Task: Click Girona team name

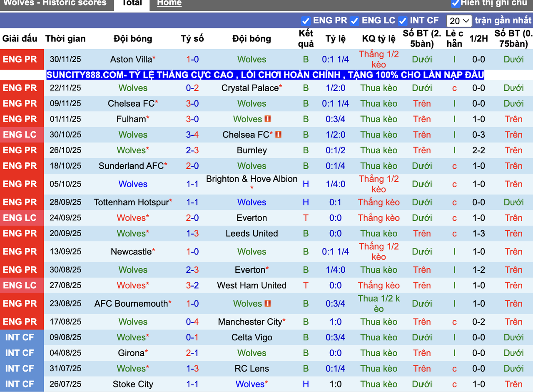Action: tap(131, 353)
